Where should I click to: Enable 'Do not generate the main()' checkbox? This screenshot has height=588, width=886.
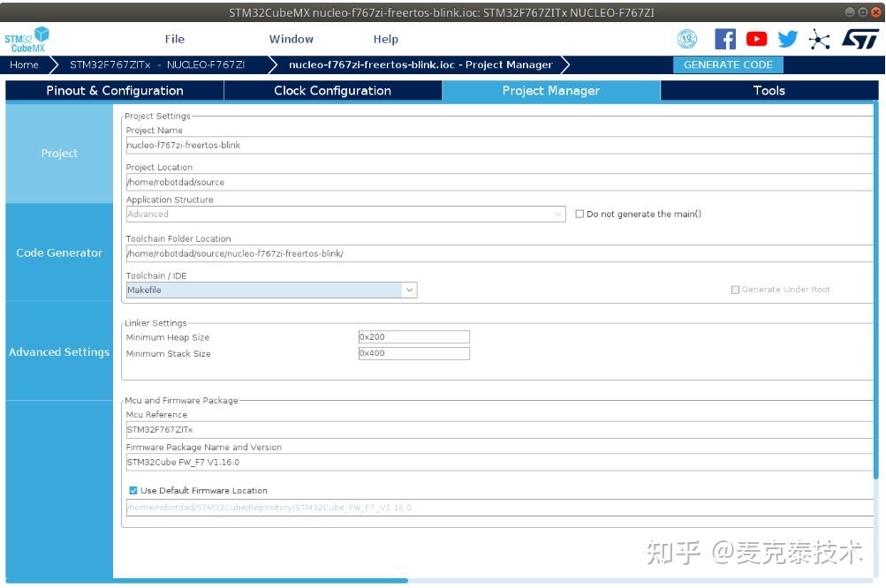(x=579, y=214)
